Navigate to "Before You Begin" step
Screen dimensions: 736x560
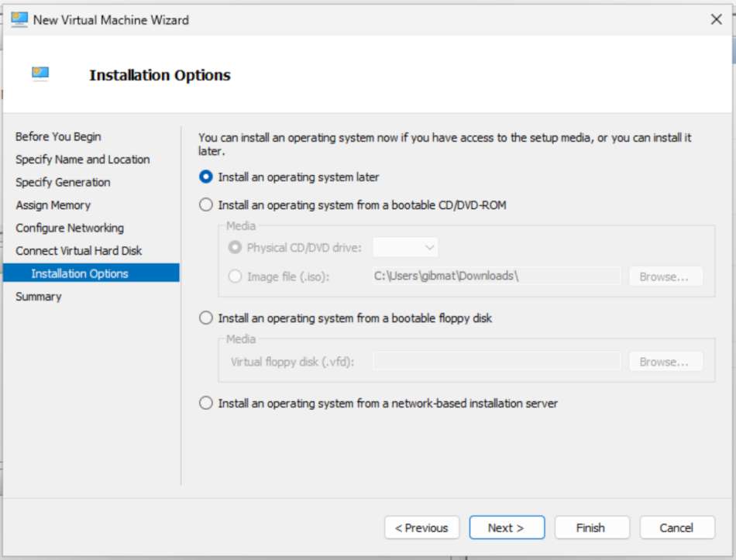(57, 136)
